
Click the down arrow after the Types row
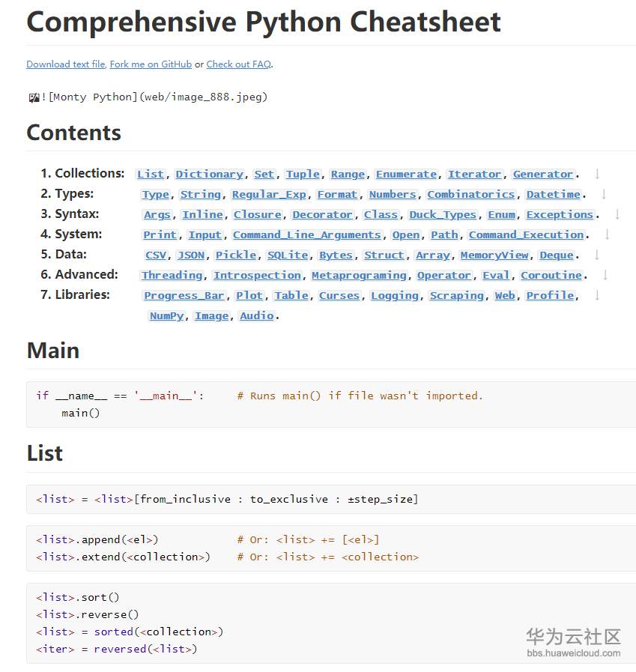pyautogui.click(x=604, y=194)
